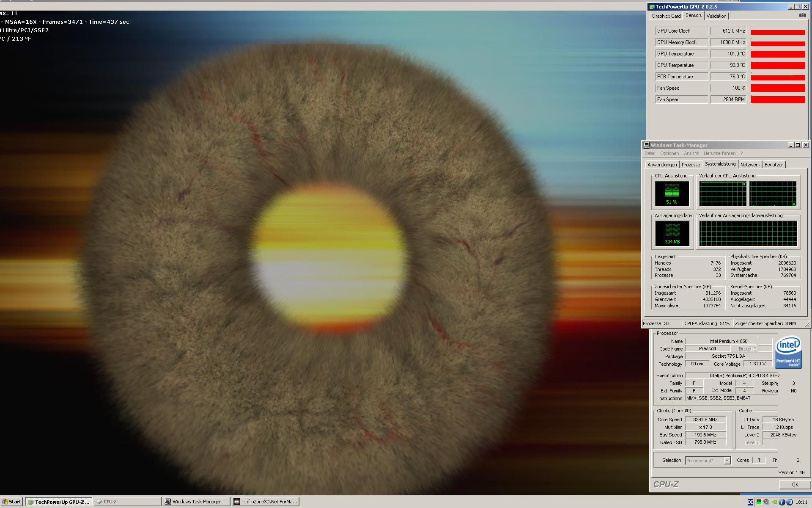Click the Task-Manager title bar icon
The image size is (812, 508).
coord(646,145)
